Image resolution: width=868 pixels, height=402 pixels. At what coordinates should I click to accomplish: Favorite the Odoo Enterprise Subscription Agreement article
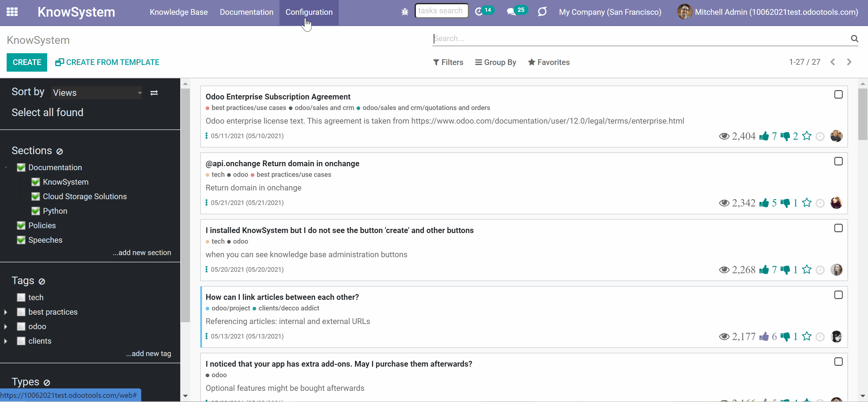click(807, 136)
